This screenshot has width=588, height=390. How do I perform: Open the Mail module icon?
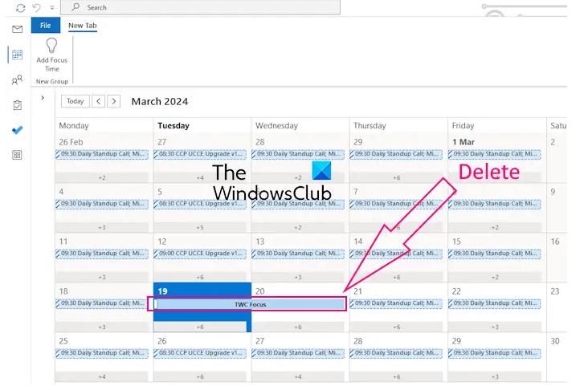[x=17, y=29]
